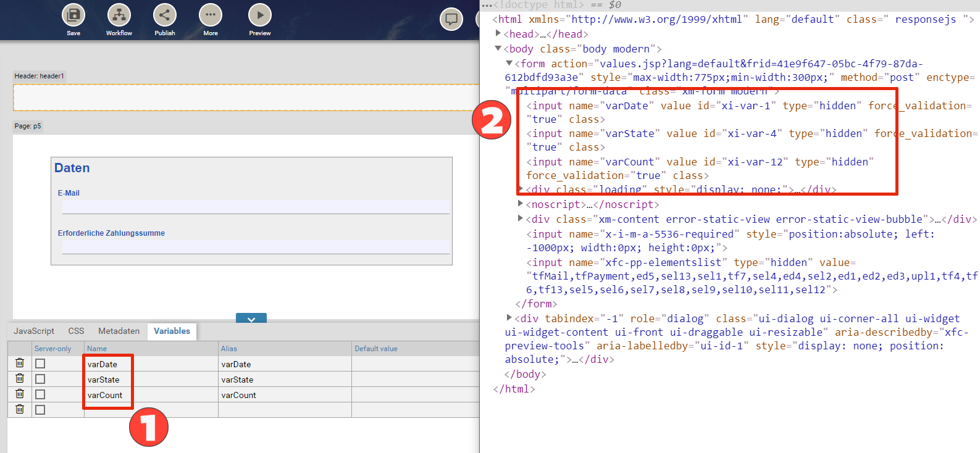Select the closing /body tag line
This screenshot has width=980, height=453.
tap(525, 374)
